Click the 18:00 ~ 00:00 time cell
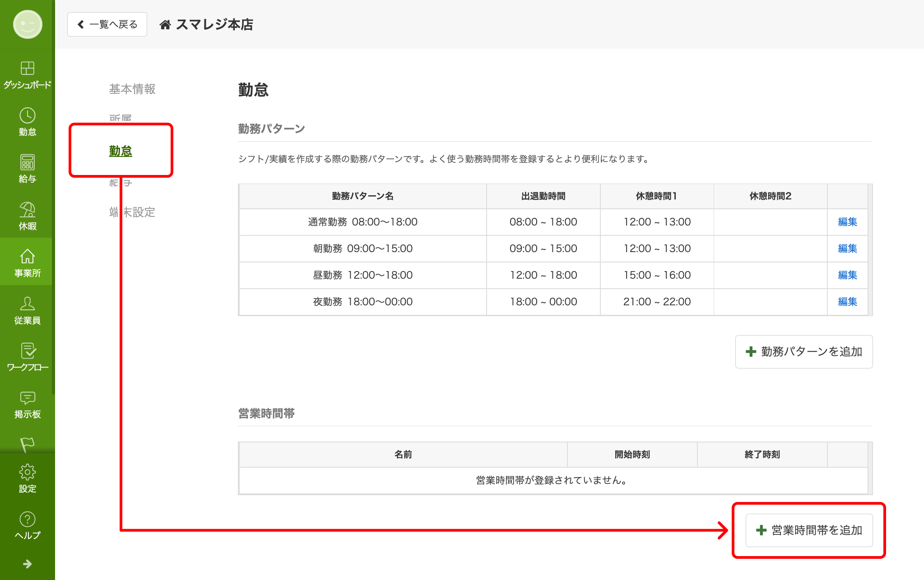Screen dimensions: 924x580 tap(543, 302)
